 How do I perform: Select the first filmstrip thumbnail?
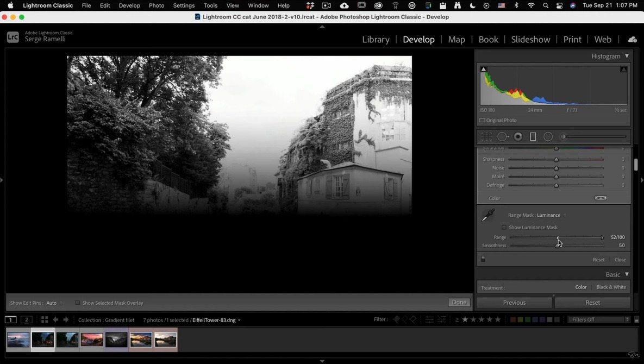tap(18, 340)
